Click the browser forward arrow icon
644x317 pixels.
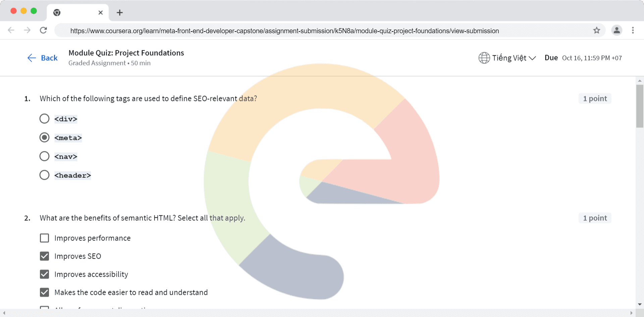point(27,30)
